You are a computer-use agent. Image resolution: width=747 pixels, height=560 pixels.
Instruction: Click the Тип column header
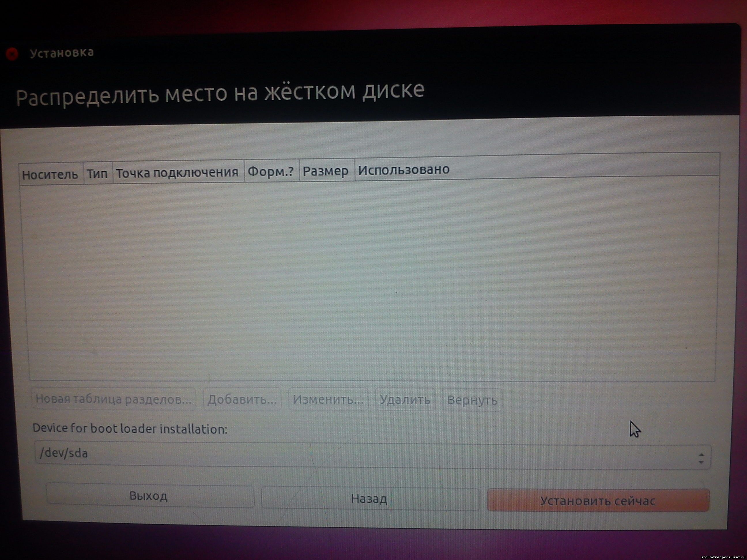[98, 173]
